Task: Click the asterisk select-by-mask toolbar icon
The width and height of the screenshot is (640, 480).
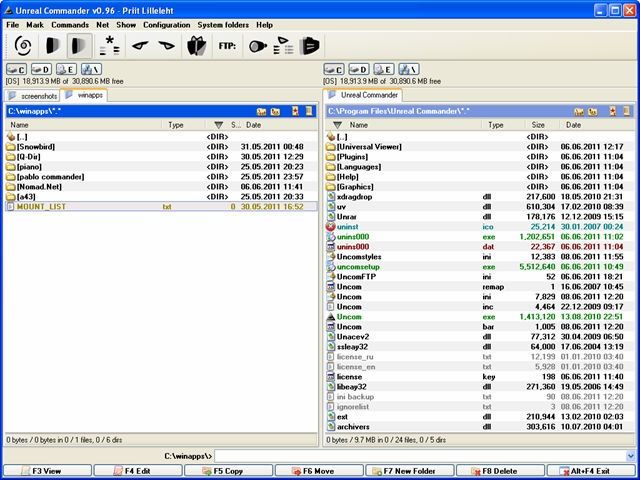Action: [x=109, y=45]
